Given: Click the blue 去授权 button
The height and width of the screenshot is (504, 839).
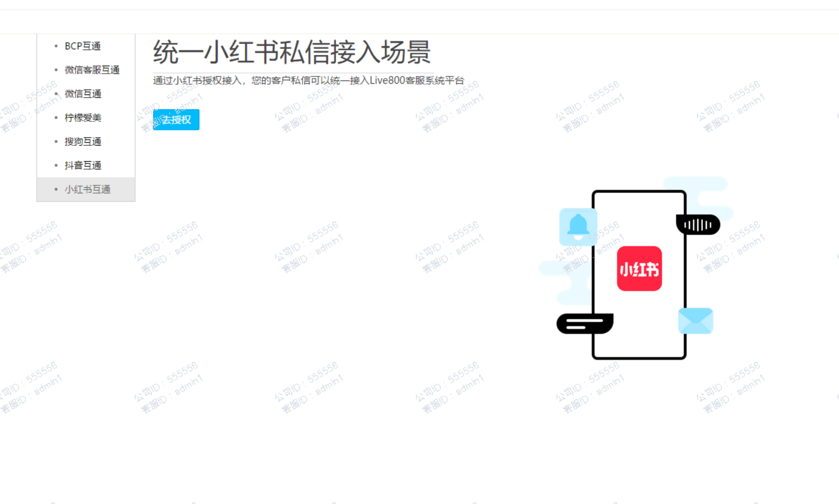Looking at the screenshot, I should click(x=176, y=120).
